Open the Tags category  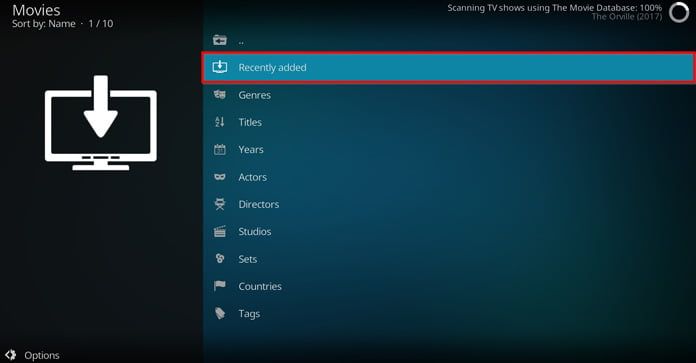coord(449,313)
